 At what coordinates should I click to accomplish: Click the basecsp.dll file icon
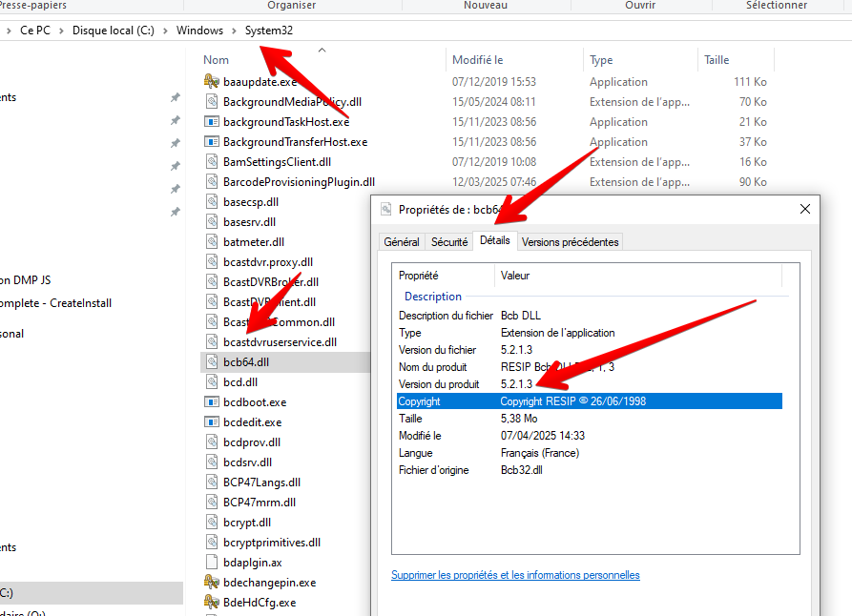pyautogui.click(x=212, y=202)
